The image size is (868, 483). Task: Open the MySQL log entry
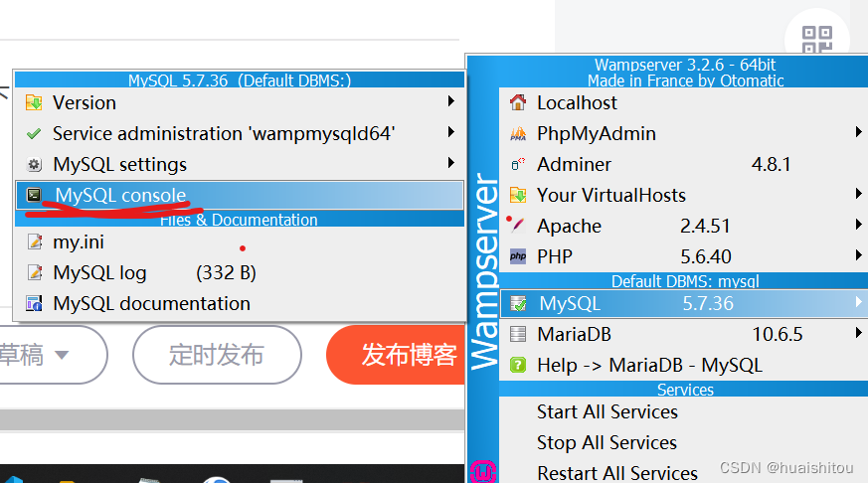240,272
